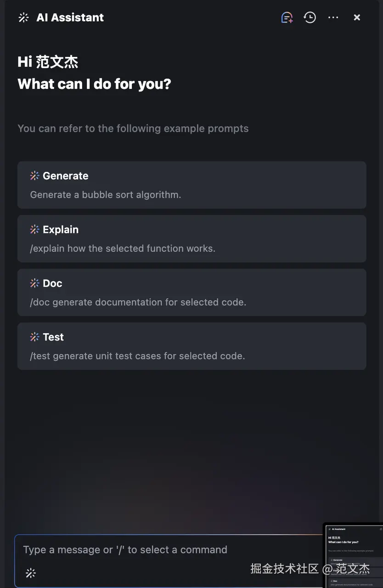The height and width of the screenshot is (588, 383).
Task: Select the Explain example prompt title
Action: tap(61, 229)
